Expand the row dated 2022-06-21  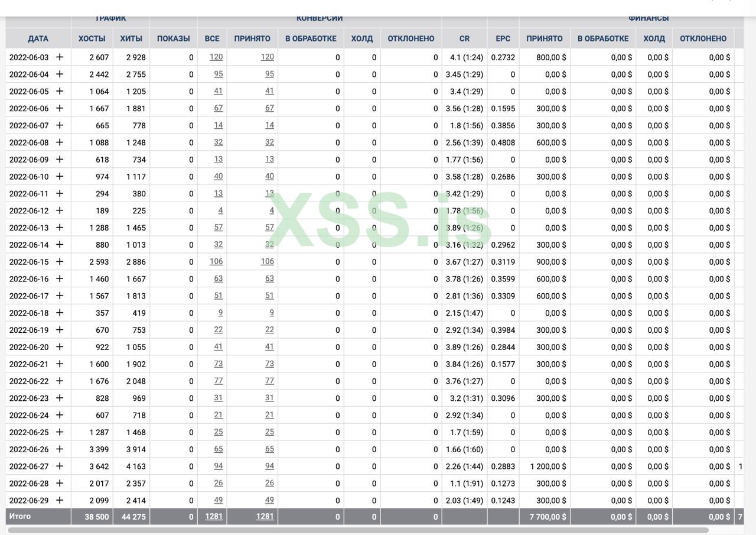tap(60, 364)
